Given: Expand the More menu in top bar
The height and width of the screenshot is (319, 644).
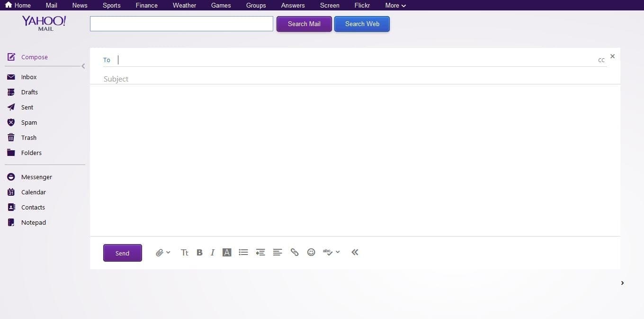Looking at the screenshot, I should pyautogui.click(x=395, y=6).
